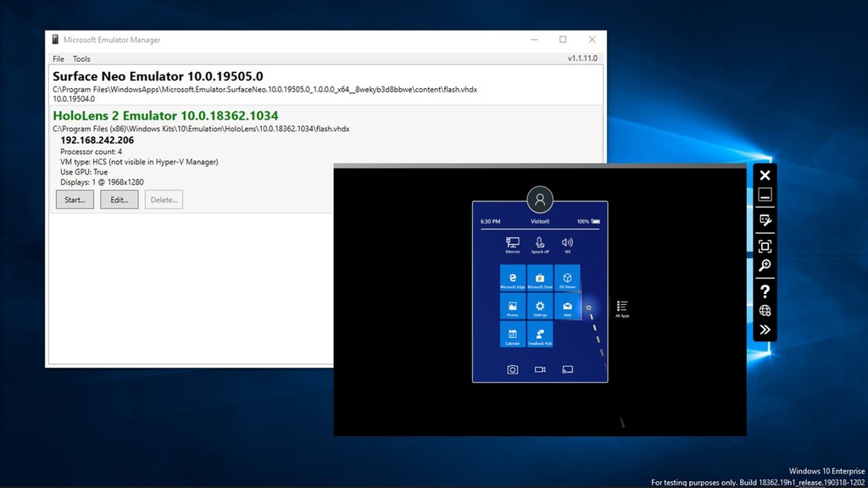Expand the sidebar with the double-chevron button

click(765, 330)
